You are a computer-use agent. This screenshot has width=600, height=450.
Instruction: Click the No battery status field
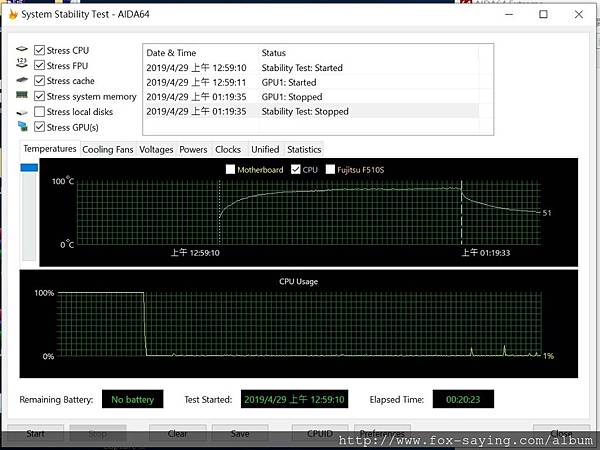coord(133,399)
